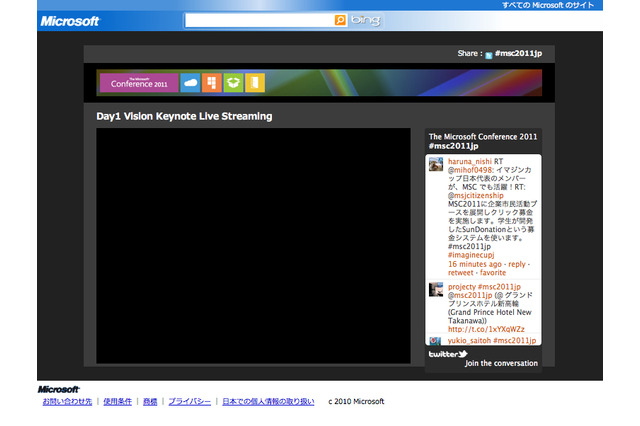The image size is (640, 426).
Task: Open the 使用条件 footer link
Action: click(117, 402)
